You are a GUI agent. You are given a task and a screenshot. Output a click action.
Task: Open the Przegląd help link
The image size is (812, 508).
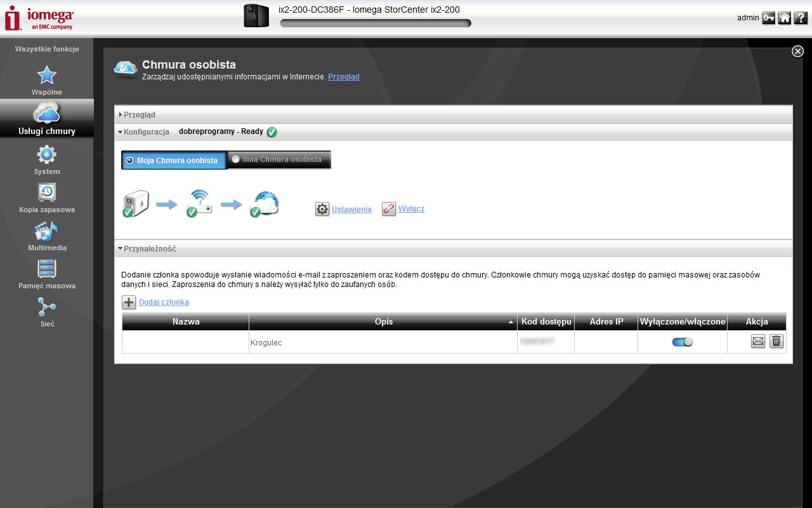pyautogui.click(x=344, y=77)
